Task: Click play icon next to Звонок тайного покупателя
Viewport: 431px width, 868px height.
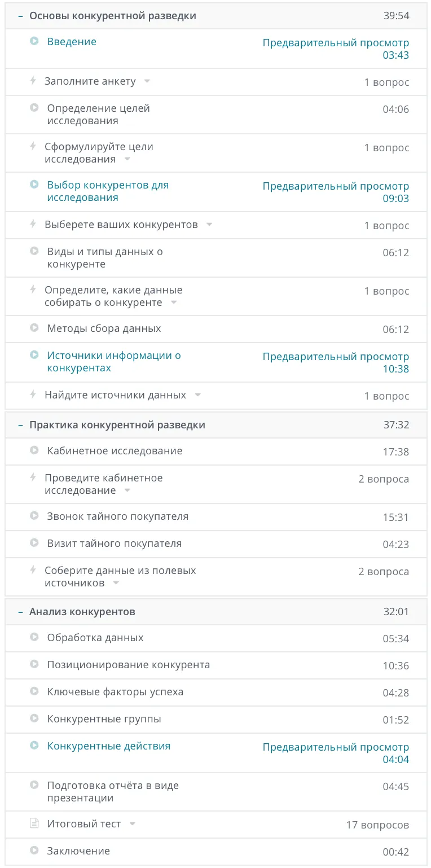Action: click(x=34, y=516)
